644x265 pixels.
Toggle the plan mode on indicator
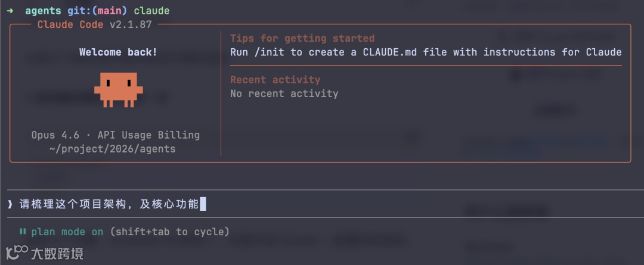[x=67, y=232]
